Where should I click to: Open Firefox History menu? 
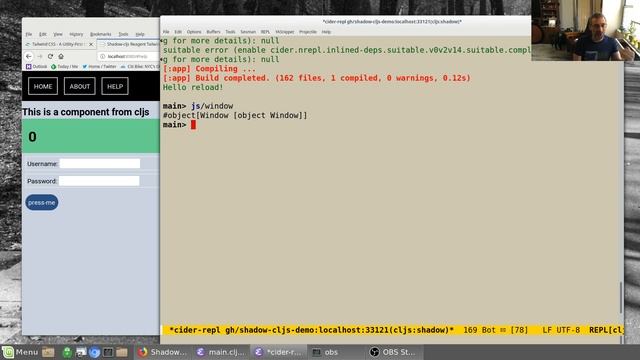(76, 34)
